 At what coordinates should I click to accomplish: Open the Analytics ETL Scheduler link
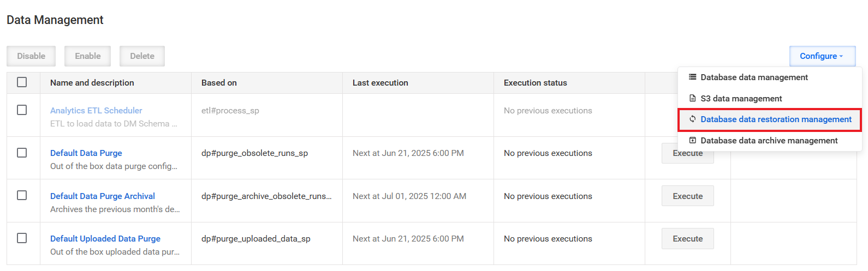point(96,111)
